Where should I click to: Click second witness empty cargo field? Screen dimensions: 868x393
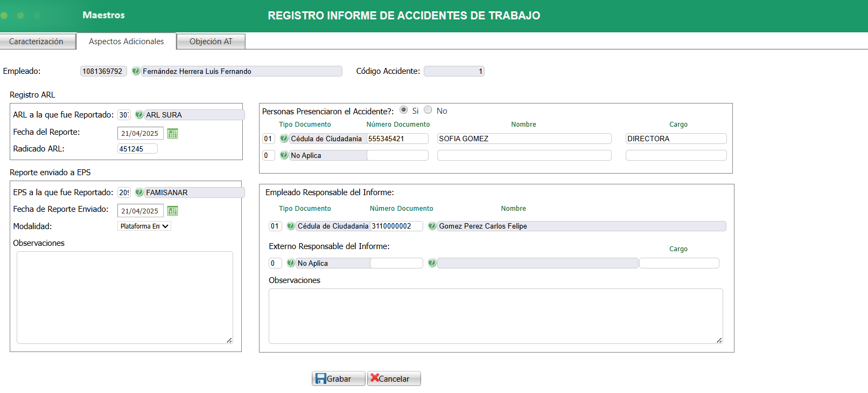coord(676,155)
